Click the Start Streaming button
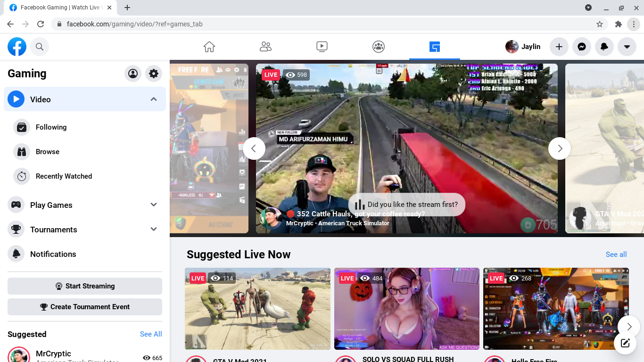This screenshot has height=362, width=644. (85, 286)
